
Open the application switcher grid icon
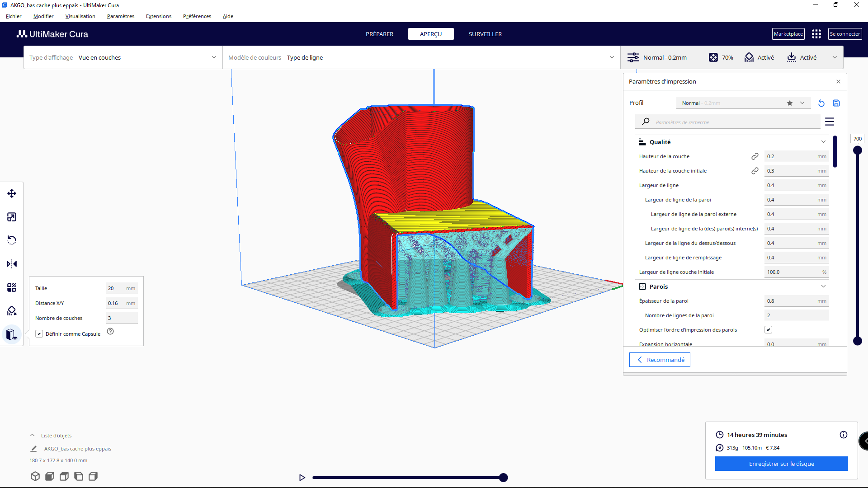pyautogui.click(x=816, y=34)
